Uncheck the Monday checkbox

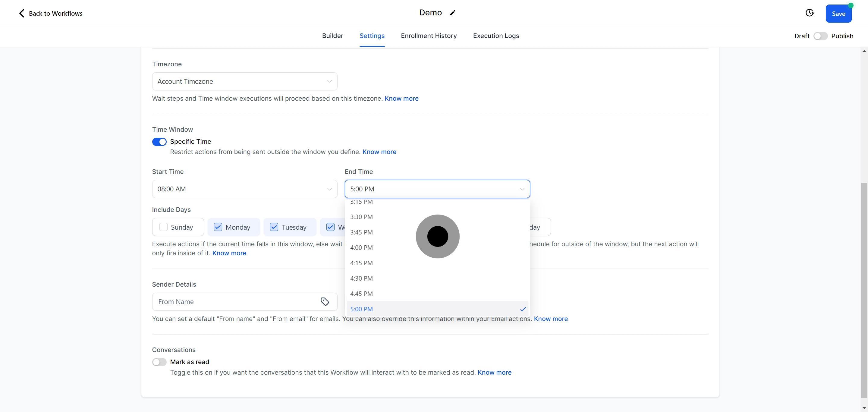(x=218, y=227)
